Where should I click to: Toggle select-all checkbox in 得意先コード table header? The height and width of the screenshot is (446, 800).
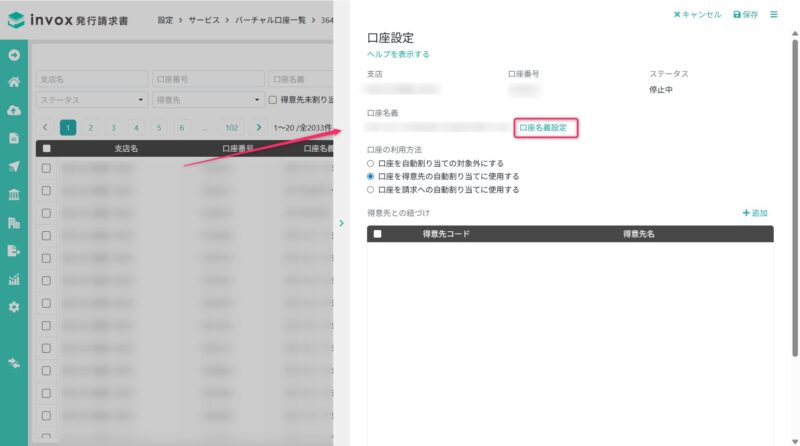[x=378, y=234]
